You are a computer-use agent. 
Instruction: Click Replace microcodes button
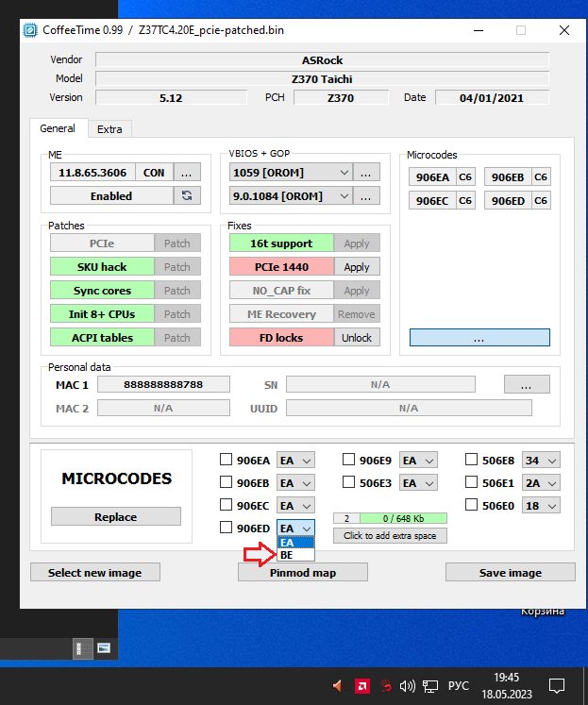(116, 516)
